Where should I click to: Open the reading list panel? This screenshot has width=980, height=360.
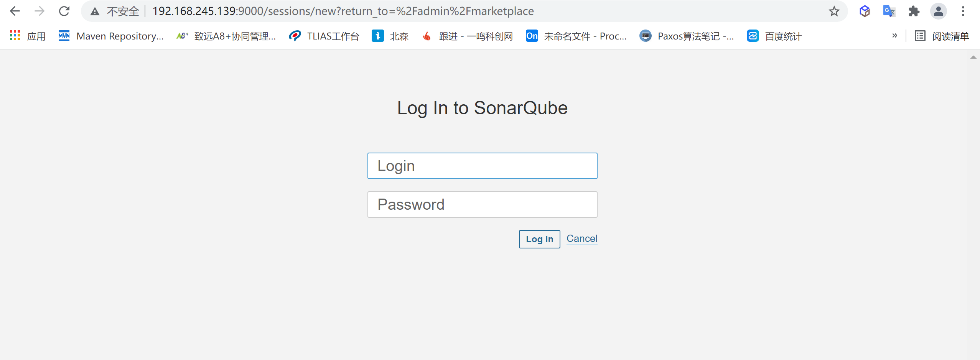click(x=942, y=36)
